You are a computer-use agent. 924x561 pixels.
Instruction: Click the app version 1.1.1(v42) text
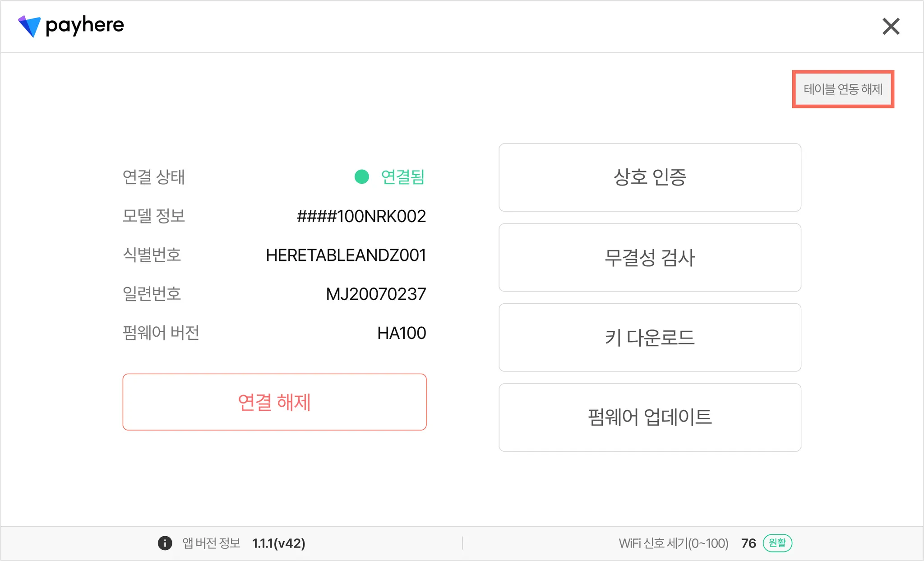pos(278,543)
